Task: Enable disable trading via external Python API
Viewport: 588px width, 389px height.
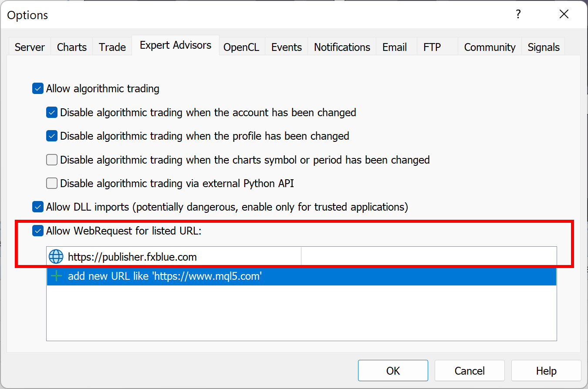Action: [52, 184]
